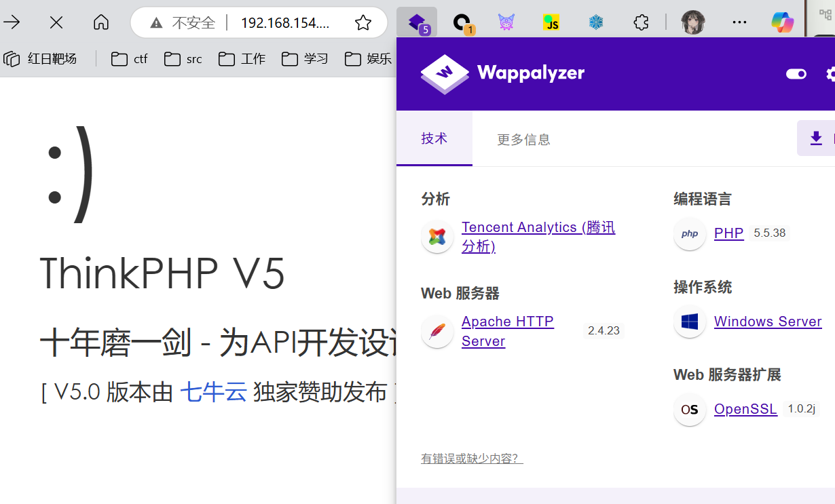Open the 娱乐 bookmarks folder
Screen dimensions: 835x504
(369, 59)
